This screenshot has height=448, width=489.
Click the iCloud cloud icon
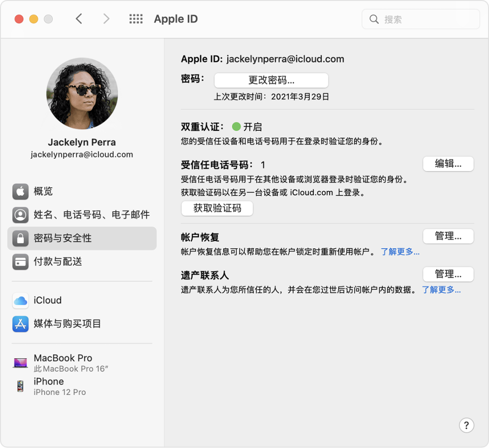point(20,300)
